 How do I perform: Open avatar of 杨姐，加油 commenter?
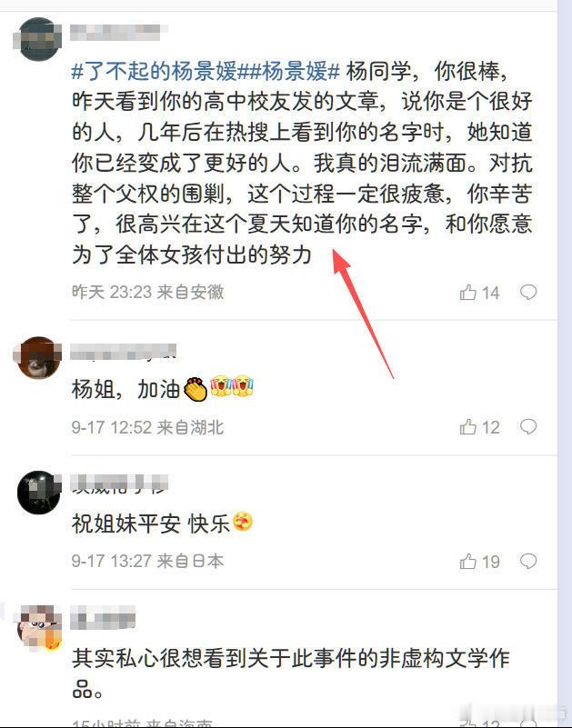38,358
